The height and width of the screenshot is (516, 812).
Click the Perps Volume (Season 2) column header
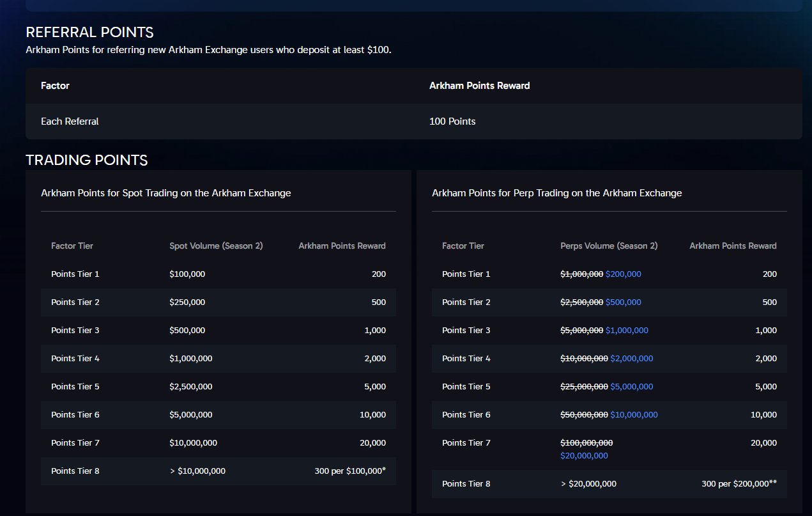point(608,246)
